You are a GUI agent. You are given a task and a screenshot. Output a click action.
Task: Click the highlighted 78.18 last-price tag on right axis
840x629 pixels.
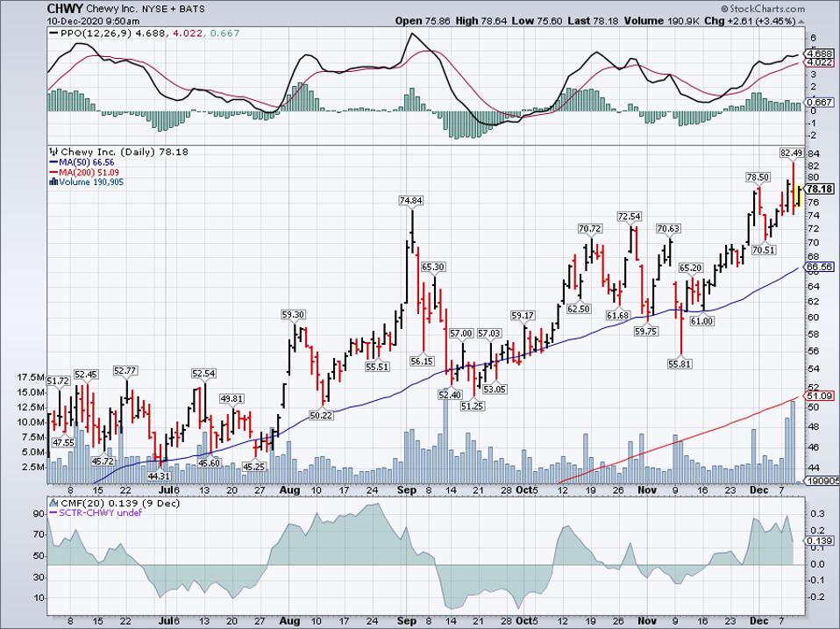click(820, 189)
